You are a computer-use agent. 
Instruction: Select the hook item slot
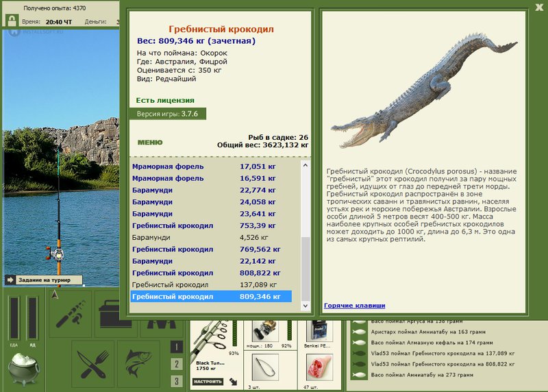(x=265, y=367)
